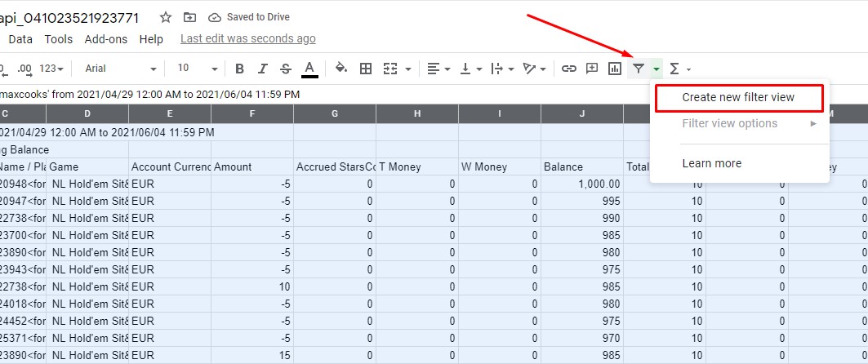This screenshot has height=364, width=868.
Task: Check the Saved to Drive cloud icon
Action: point(214,18)
